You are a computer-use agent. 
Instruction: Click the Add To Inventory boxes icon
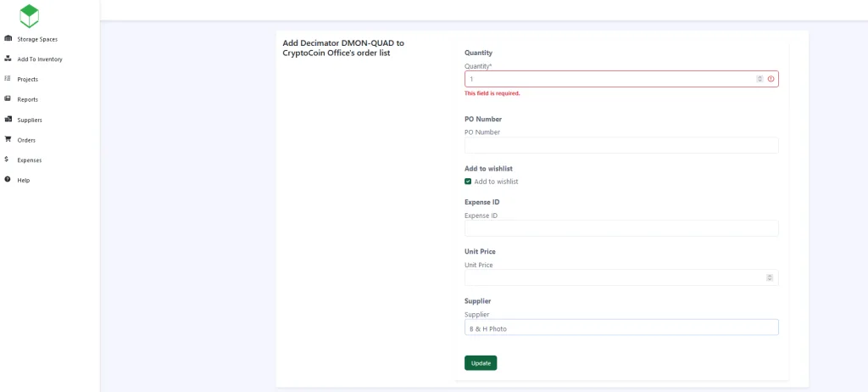point(8,59)
